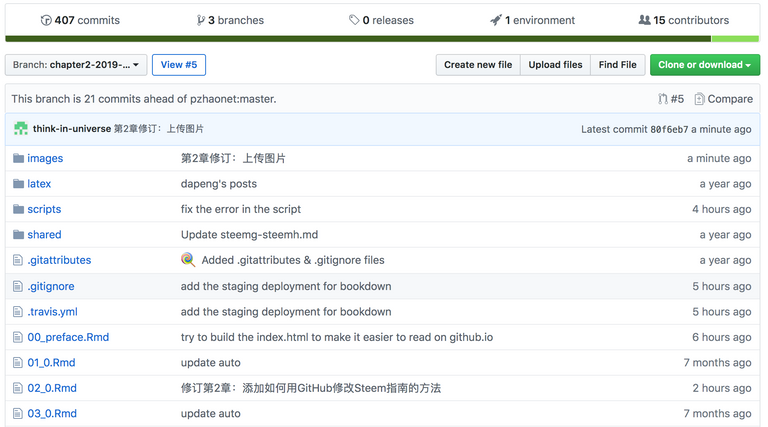
Task: Click the light green segment of language bar
Action: coord(735,39)
